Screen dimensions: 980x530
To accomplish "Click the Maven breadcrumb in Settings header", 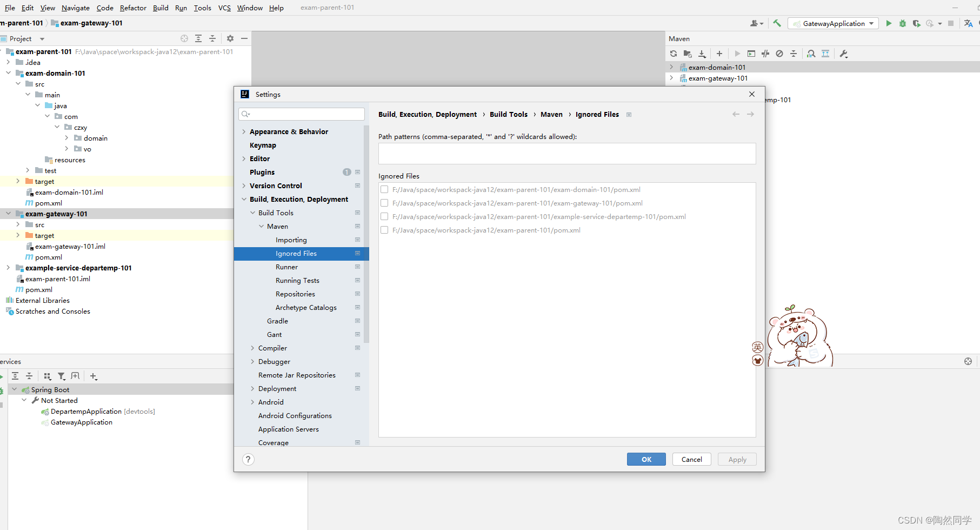I will point(551,114).
